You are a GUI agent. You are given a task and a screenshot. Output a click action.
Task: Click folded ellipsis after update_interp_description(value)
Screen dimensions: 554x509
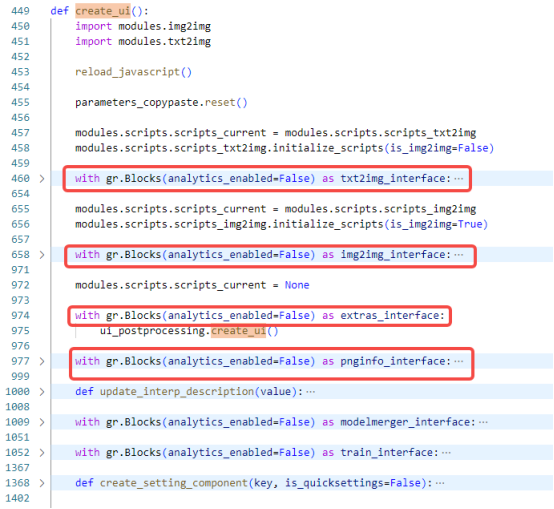pos(311,392)
